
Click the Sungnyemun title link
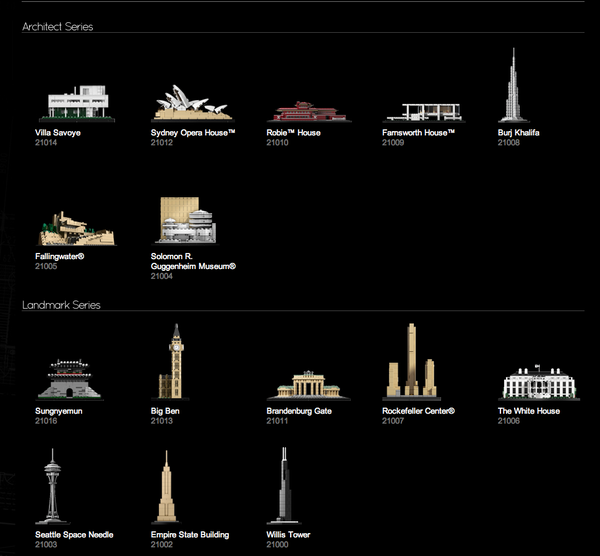pos(59,411)
